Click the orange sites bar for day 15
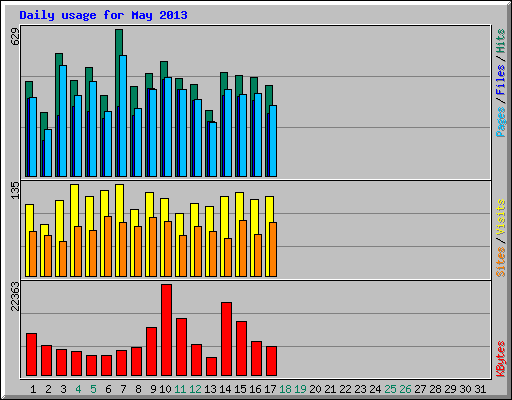 (x=243, y=248)
